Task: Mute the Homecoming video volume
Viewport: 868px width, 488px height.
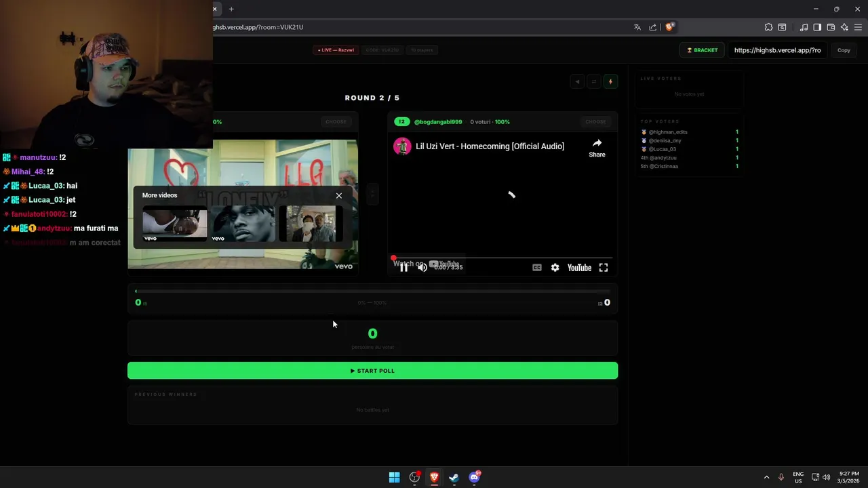Action: tap(422, 268)
